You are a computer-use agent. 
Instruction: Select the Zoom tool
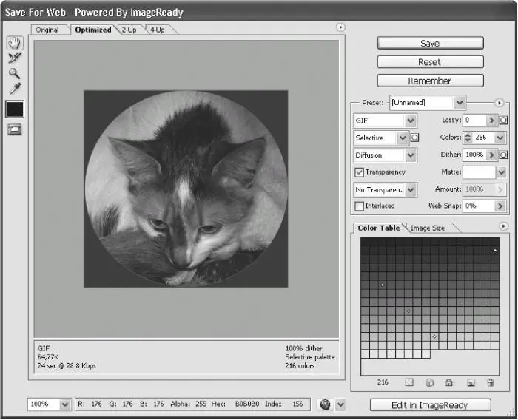click(x=15, y=73)
